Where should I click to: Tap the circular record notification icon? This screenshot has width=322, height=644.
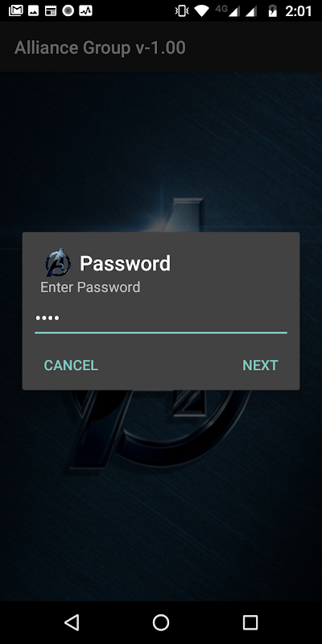[x=68, y=10]
